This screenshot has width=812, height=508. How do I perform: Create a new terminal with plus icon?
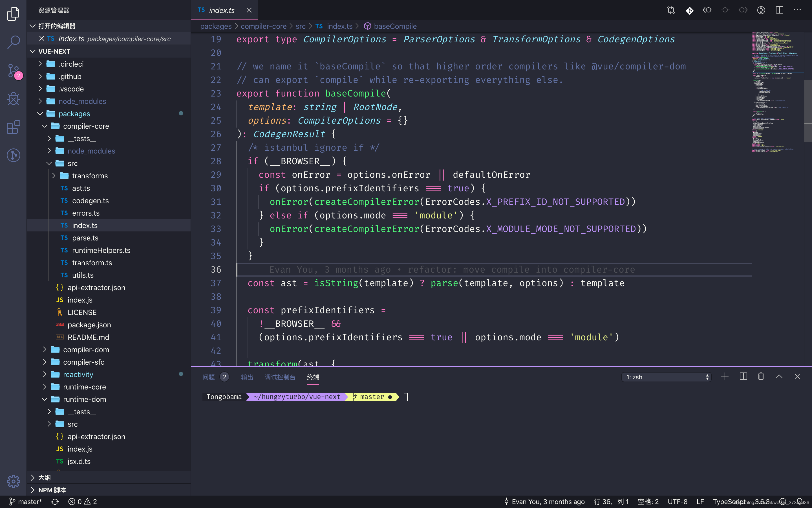[725, 377]
